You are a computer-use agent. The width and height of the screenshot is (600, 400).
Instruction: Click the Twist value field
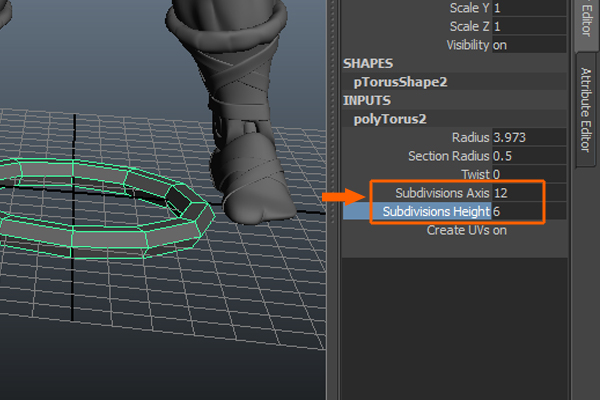pos(529,175)
